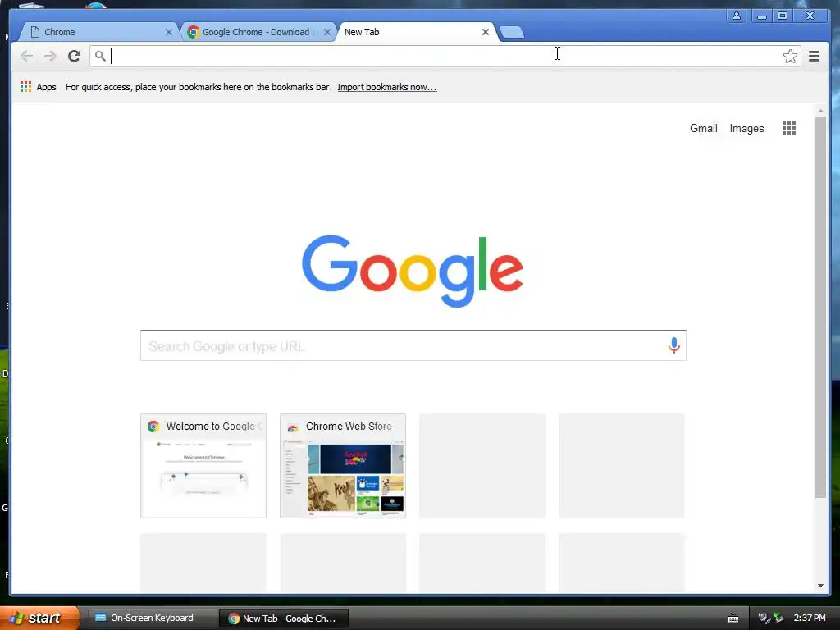This screenshot has height=630, width=840.
Task: Open the Chrome profile user button
Action: click(x=737, y=16)
